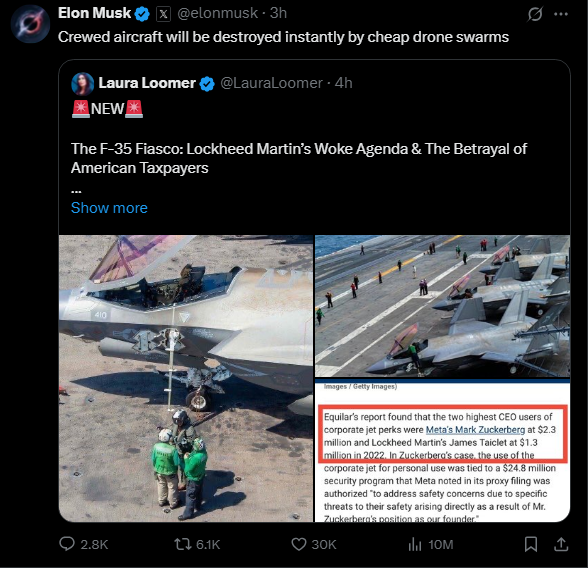Screen dimensions: 588x568
Task: Click Laura Loomer's profile avatar
Action: coord(82,84)
